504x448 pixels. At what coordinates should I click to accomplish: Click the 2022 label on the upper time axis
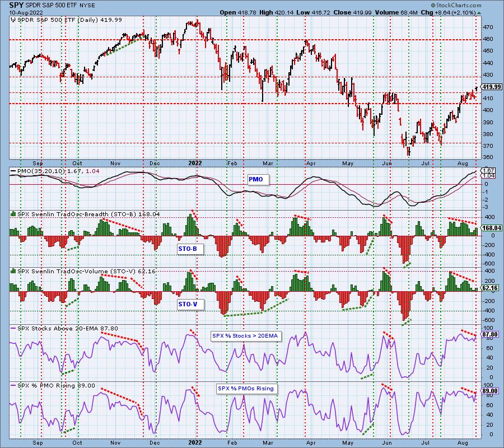click(x=195, y=164)
